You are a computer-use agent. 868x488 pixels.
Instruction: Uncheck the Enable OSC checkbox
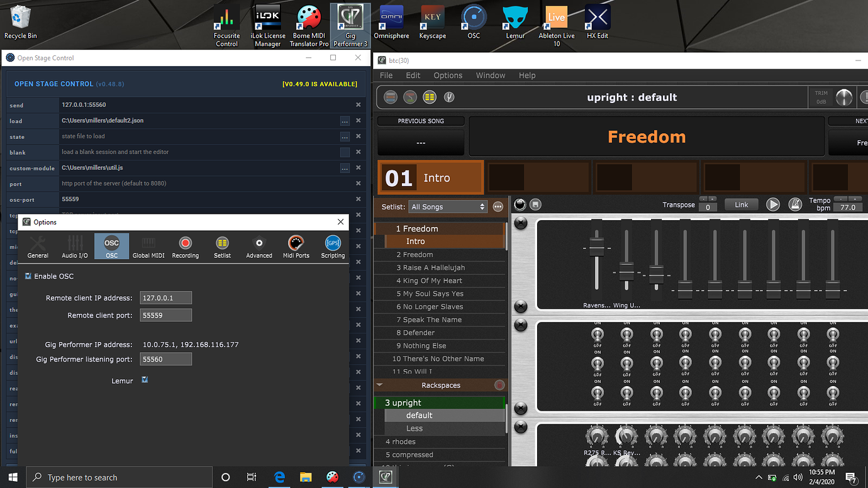pyautogui.click(x=28, y=276)
